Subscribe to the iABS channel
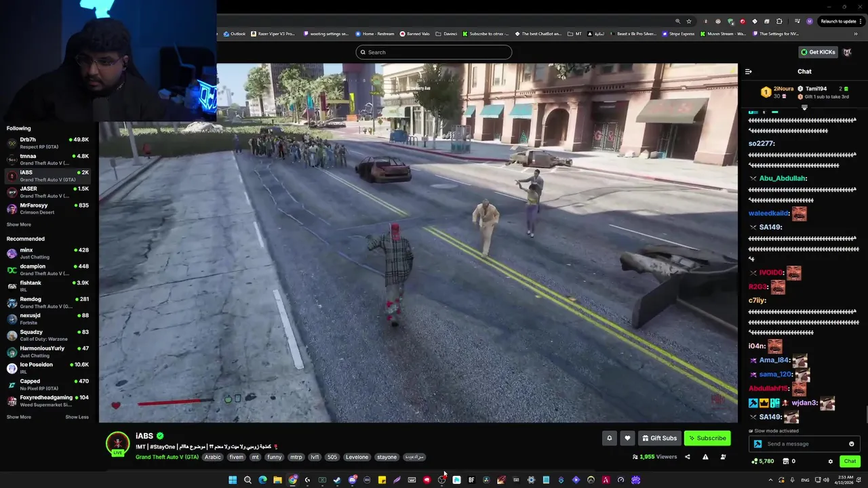The height and width of the screenshot is (488, 868). (707, 438)
